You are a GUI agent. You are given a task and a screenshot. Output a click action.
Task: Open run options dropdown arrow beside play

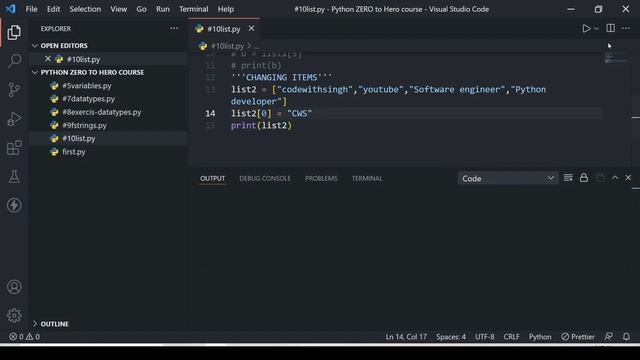(x=596, y=29)
